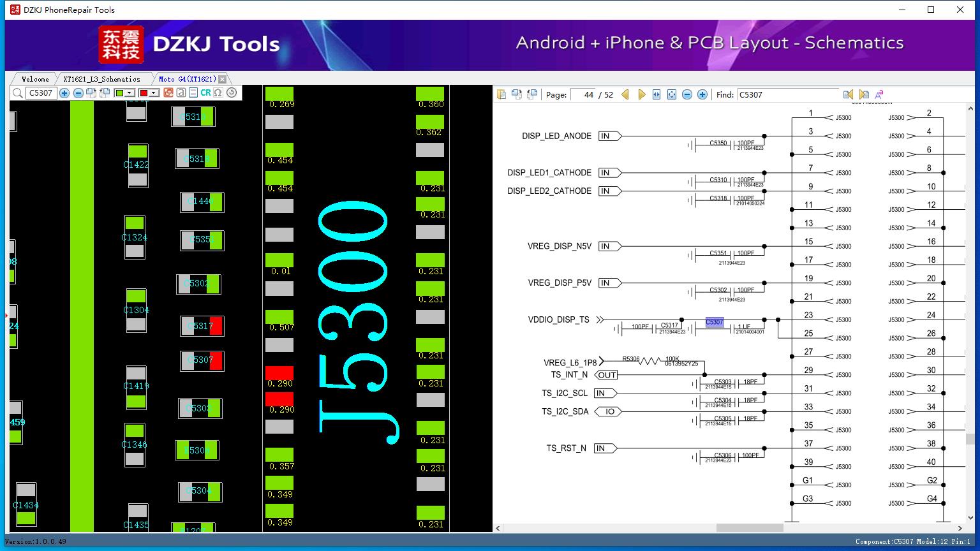Toggle match case search option icon
This screenshot has width=980, height=551.
coord(879,94)
